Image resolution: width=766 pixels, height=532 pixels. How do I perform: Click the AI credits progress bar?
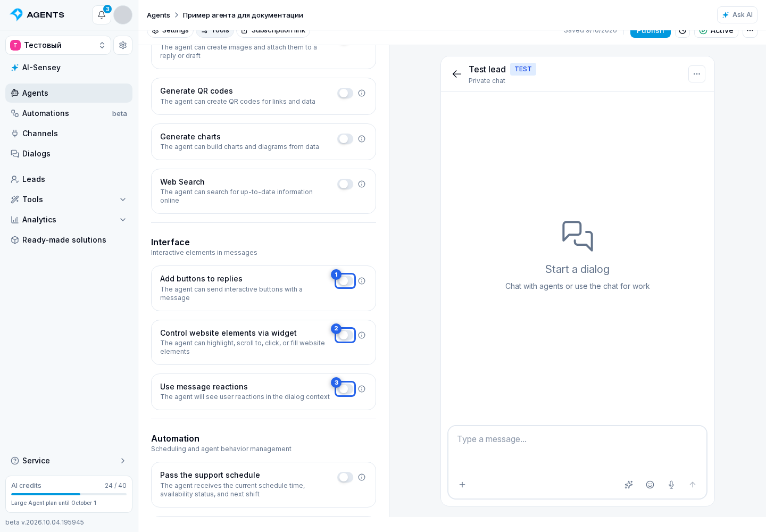pyautogui.click(x=69, y=494)
